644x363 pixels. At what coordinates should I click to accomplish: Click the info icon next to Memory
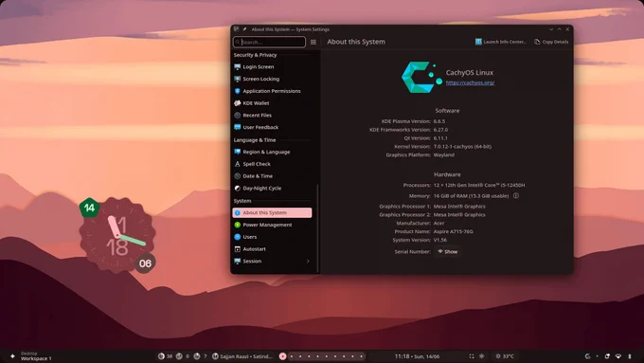coord(516,195)
